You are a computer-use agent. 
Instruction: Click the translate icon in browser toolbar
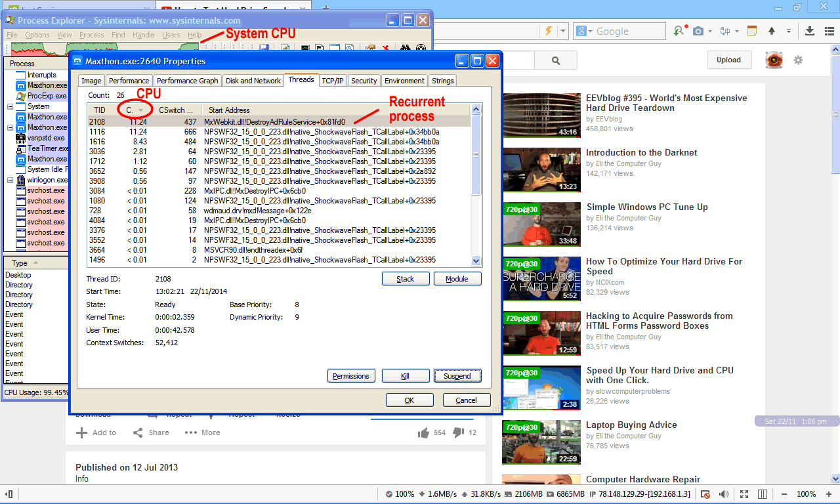(x=725, y=31)
